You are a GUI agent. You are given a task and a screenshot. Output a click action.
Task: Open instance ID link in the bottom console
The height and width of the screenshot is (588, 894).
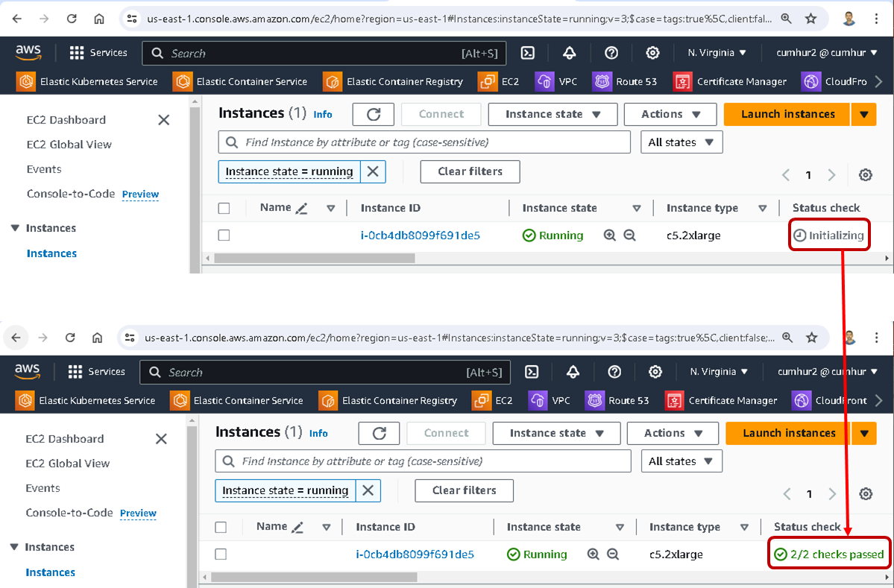(415, 554)
